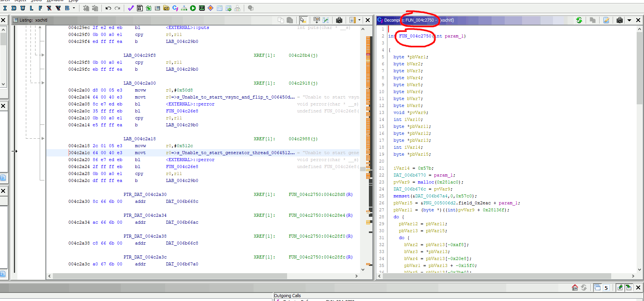The height and width of the screenshot is (301, 644).
Task: Click the Redo arrow in the main toolbar
Action: tap(117, 8)
